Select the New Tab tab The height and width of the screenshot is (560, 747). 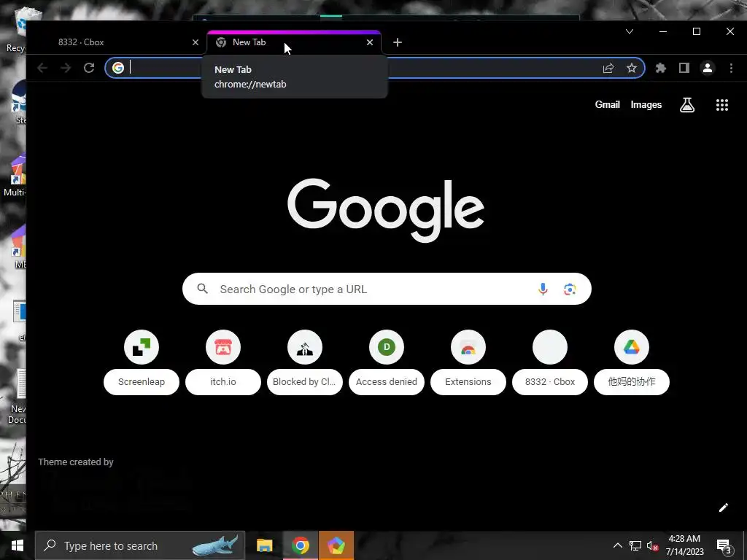(294, 42)
